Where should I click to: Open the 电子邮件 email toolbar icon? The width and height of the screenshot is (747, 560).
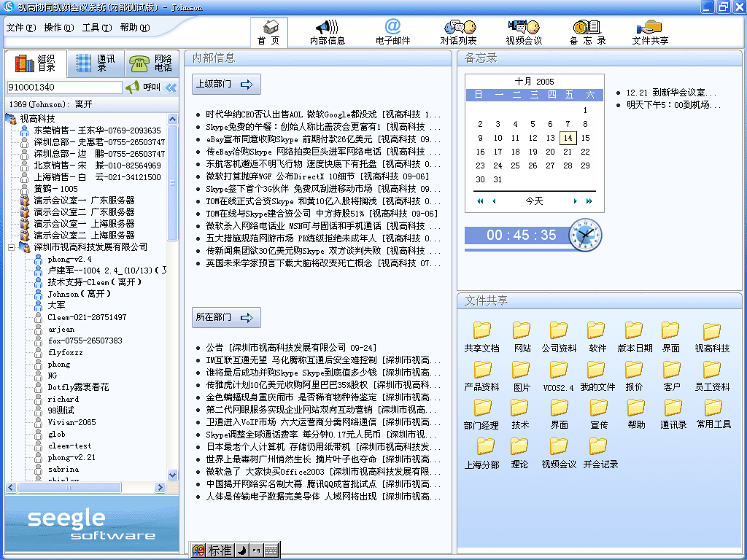click(392, 32)
